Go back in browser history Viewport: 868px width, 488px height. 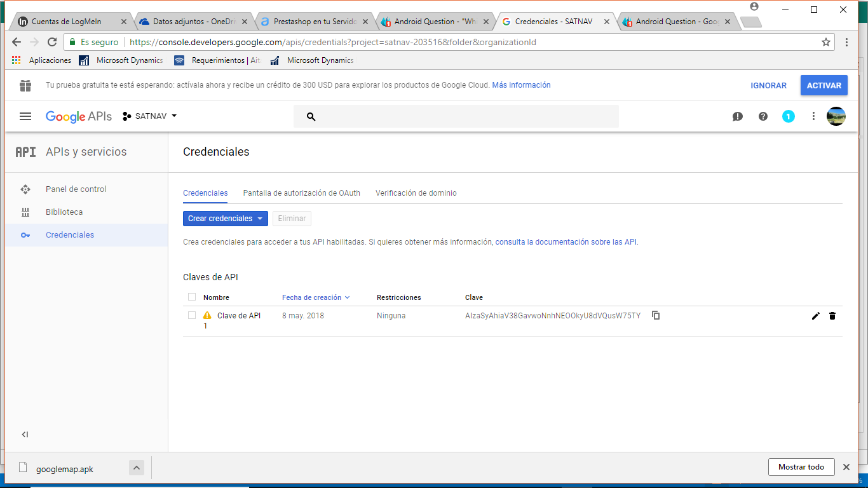pyautogui.click(x=17, y=42)
